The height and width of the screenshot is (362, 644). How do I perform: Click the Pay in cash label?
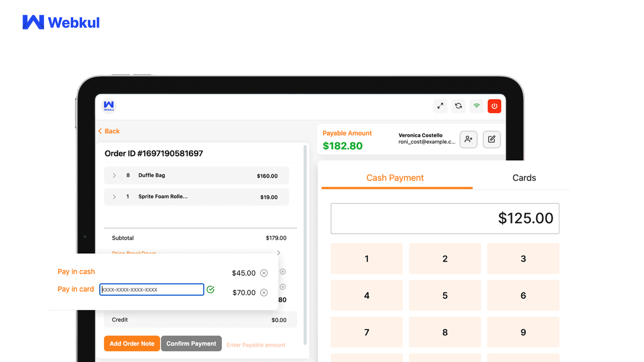[76, 271]
